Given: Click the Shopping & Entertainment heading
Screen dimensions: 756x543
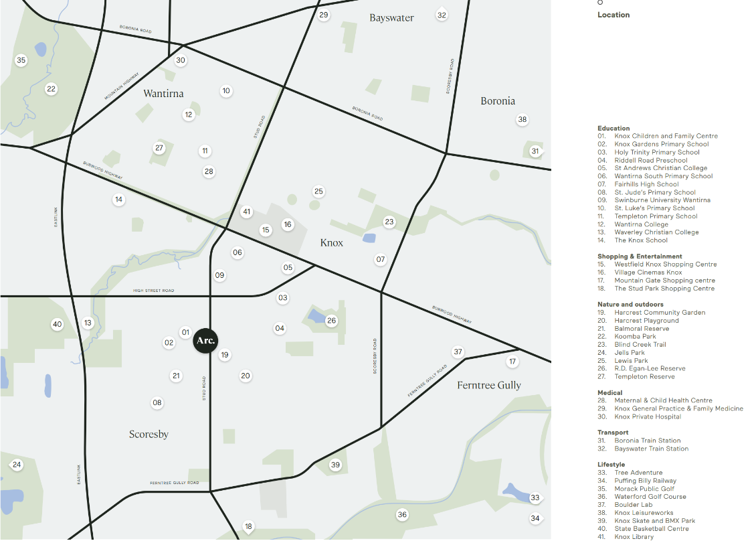Looking at the screenshot, I should click(x=640, y=256).
